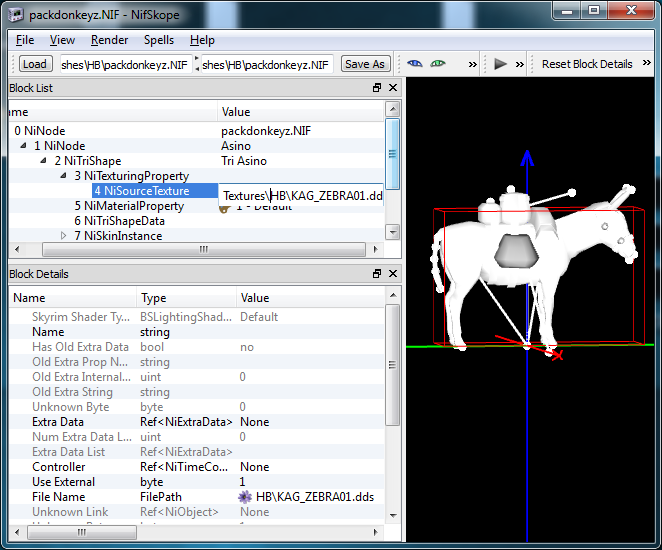Click Reset Block Details
662x550 pixels.
[587, 64]
